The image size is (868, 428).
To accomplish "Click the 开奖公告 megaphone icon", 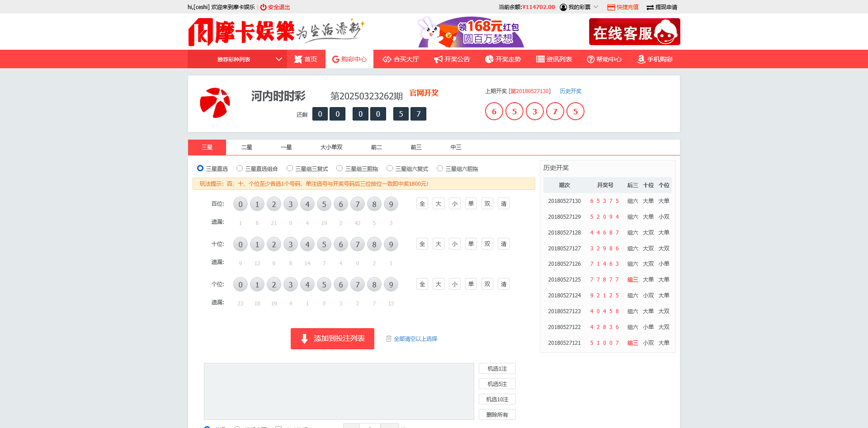I will (438, 59).
